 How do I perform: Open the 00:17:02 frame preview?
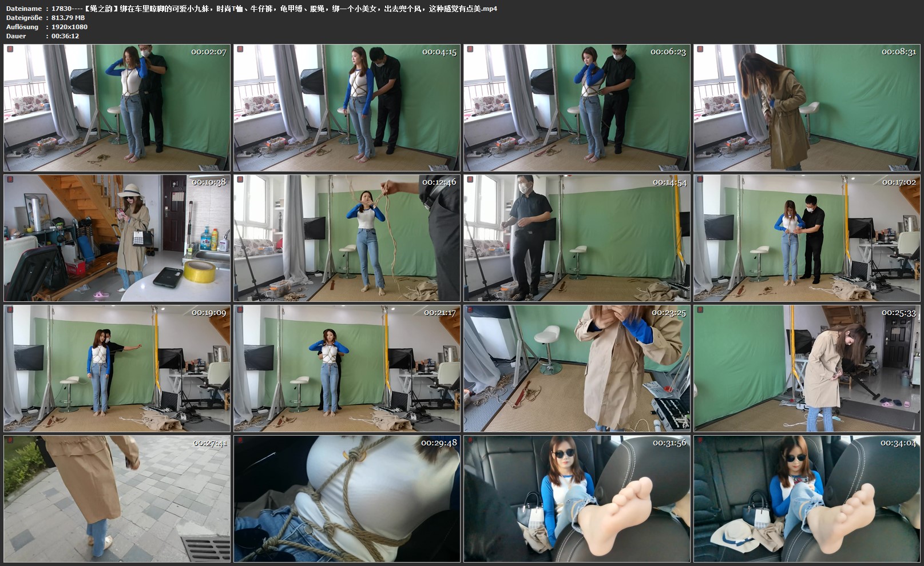(x=807, y=238)
